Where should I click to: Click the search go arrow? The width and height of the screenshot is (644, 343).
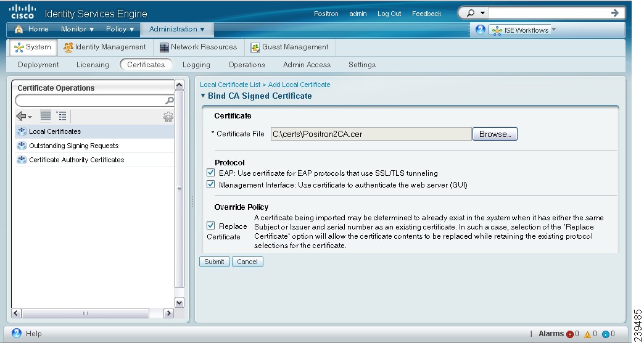pos(615,13)
